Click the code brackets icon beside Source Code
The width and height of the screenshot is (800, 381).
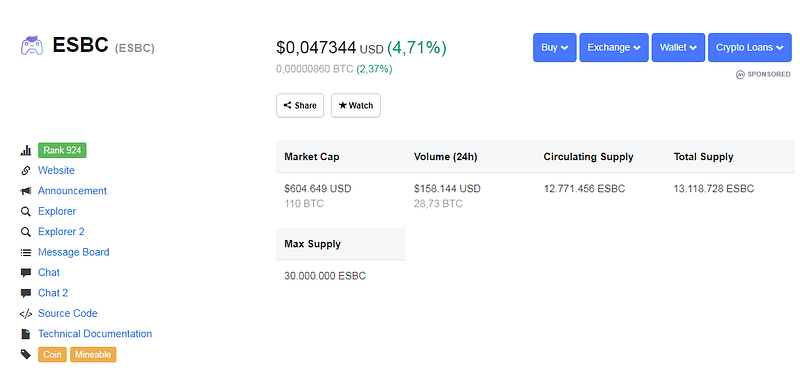coord(26,314)
